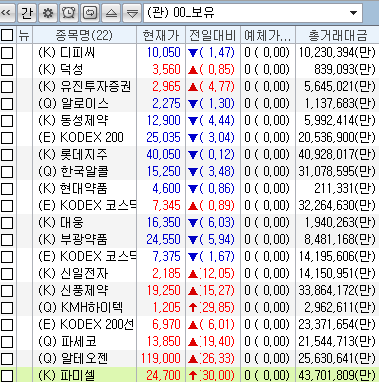The image size is (379, 382).
Task: Sort by 총거래대금 column header
Action: coord(337,35)
